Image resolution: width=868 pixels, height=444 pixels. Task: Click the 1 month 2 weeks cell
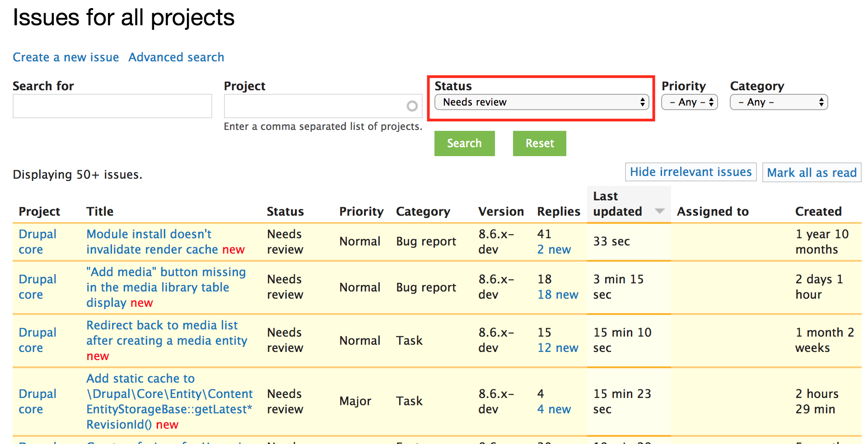pos(825,340)
